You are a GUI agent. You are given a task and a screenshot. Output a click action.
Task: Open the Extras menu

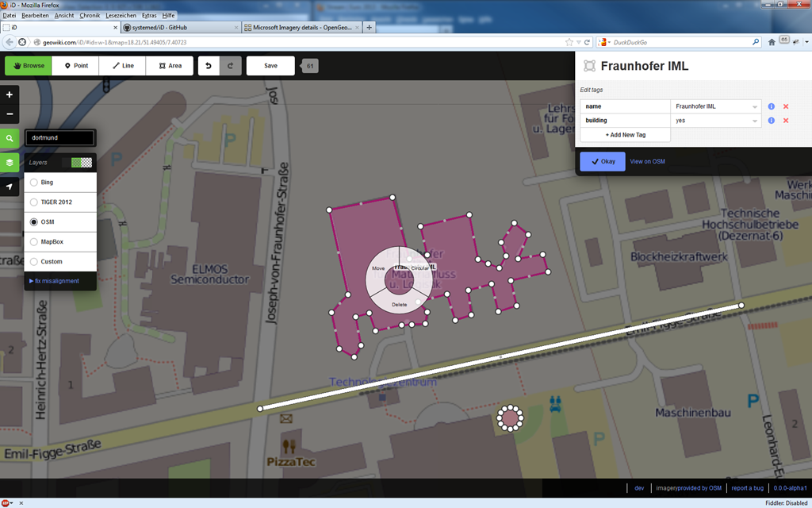pyautogui.click(x=149, y=16)
